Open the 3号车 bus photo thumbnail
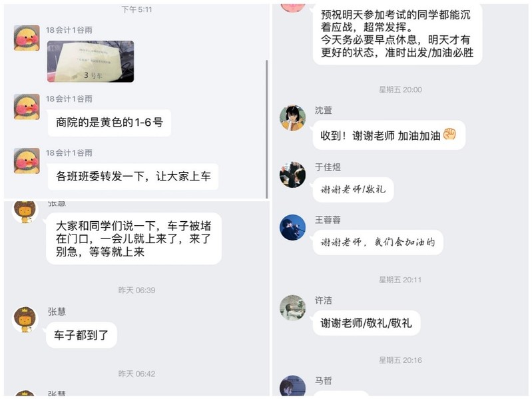The image size is (532, 399). 91,61
